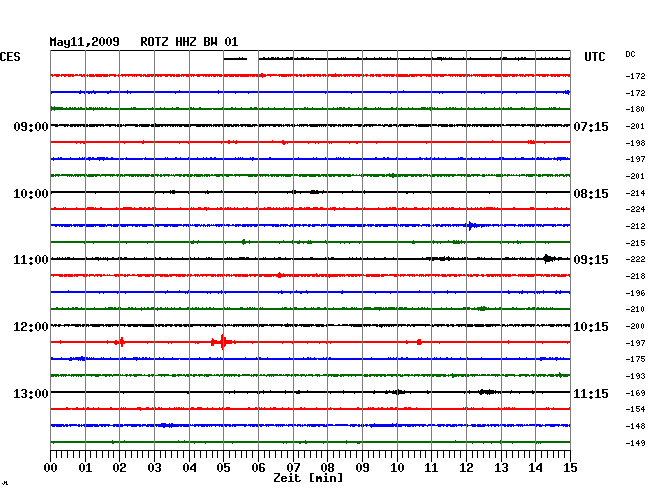Image resolution: width=650 pixels, height=494 pixels.
Task: Click the large red seismic event near minute 05
Action: pyautogui.click(x=223, y=342)
